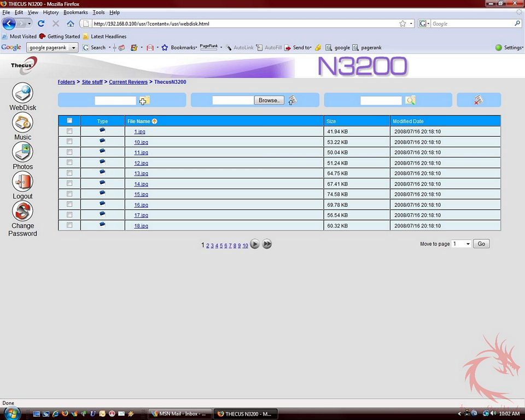
Task: Click the Google toolbar PageRank indicator
Action: pos(208,47)
